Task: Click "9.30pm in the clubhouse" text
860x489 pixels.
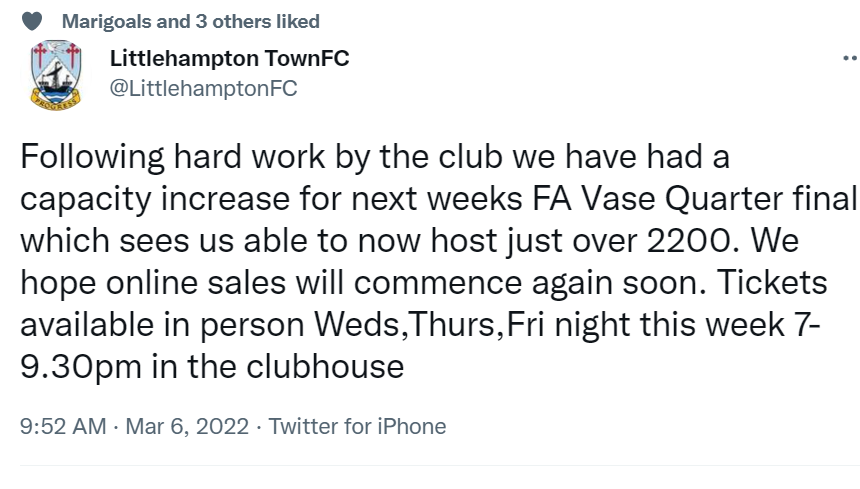Action: coord(212,367)
